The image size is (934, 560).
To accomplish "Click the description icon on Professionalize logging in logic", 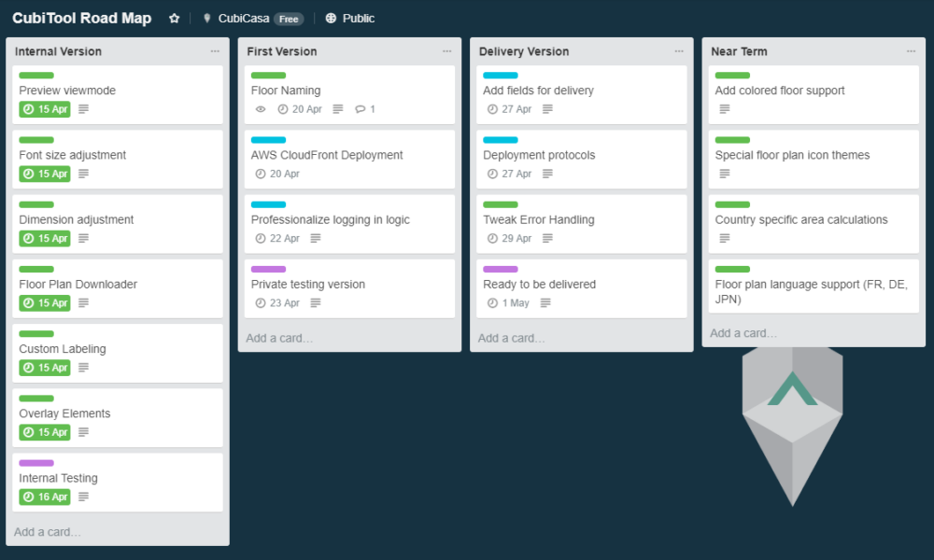I will click(x=316, y=238).
